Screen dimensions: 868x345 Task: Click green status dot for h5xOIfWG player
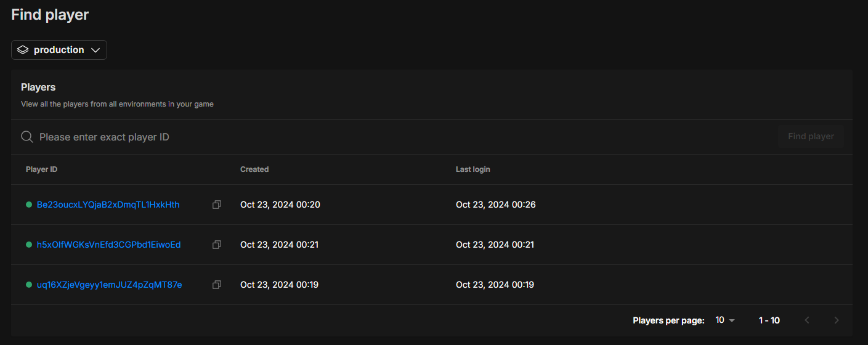29,245
